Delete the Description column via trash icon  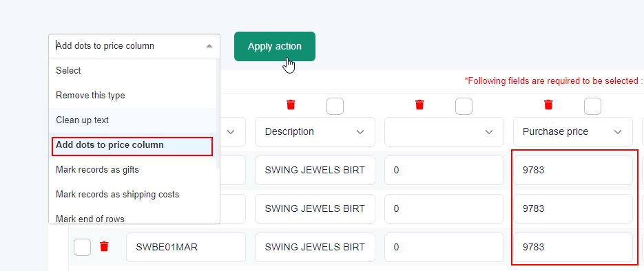pos(291,105)
